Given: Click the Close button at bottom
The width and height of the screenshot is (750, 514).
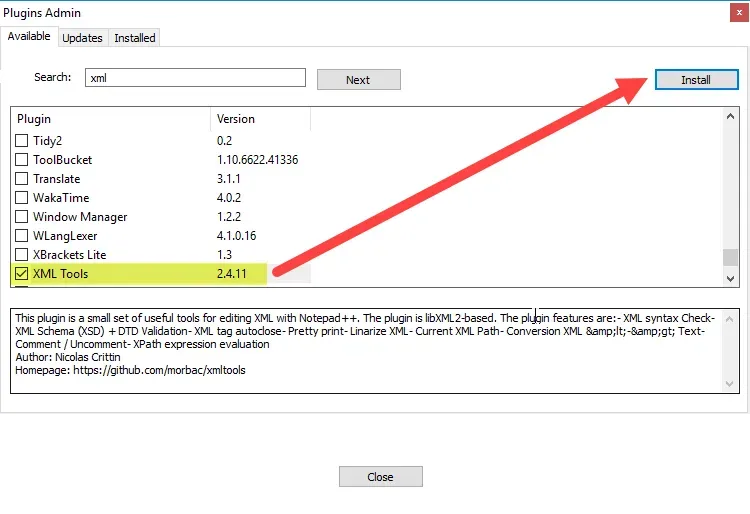Looking at the screenshot, I should click(x=381, y=477).
